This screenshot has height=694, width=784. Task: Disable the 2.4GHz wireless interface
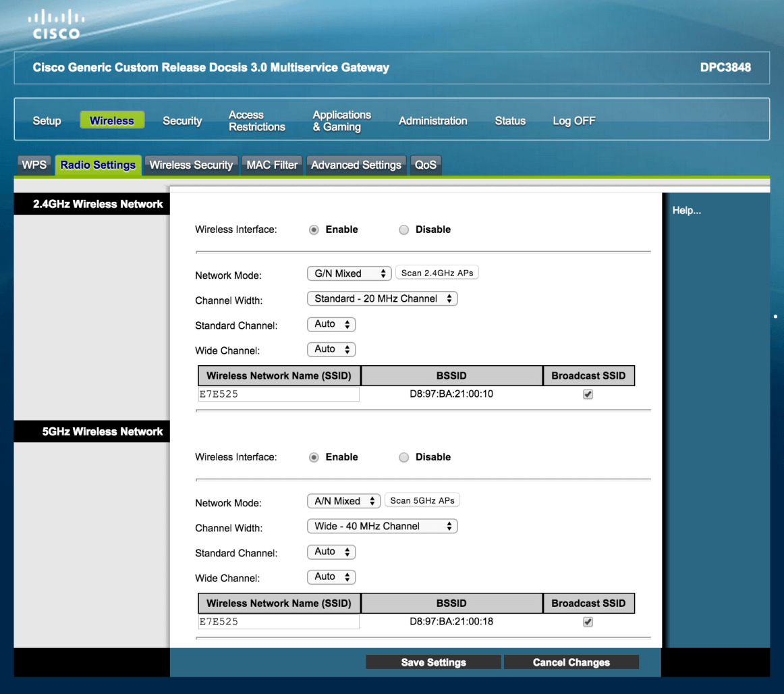(x=404, y=230)
